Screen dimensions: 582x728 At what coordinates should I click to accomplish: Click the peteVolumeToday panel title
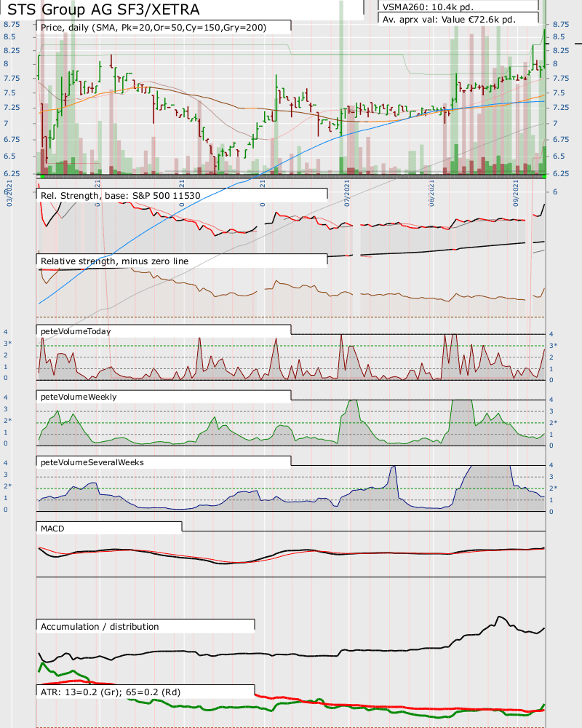76,331
